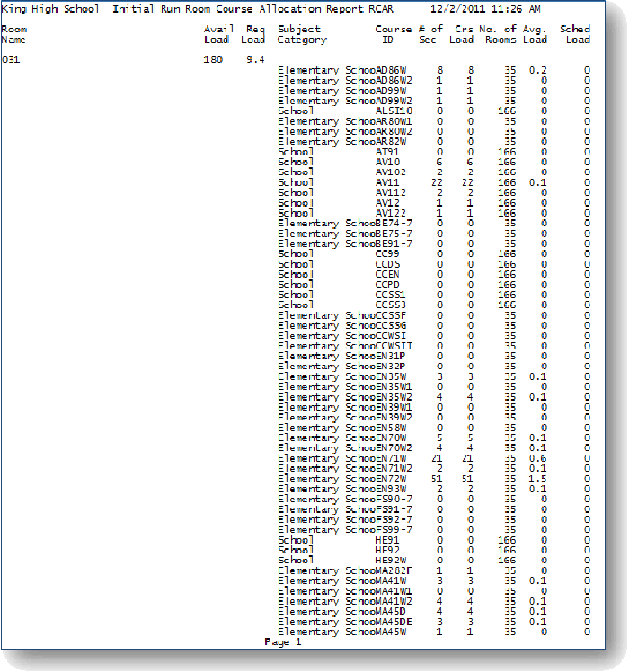The width and height of the screenshot is (629, 672).
Task: Click the King High School title text
Action: (x=50, y=9)
